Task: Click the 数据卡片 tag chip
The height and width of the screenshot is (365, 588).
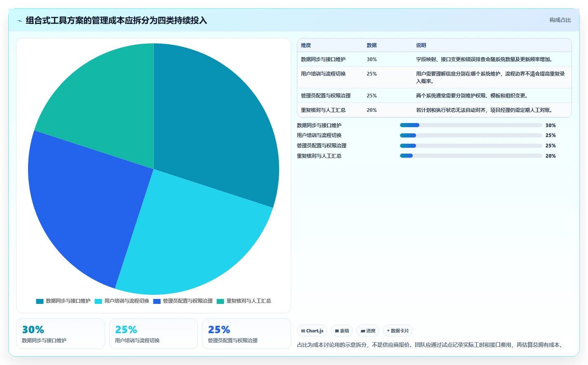Action: [x=398, y=331]
